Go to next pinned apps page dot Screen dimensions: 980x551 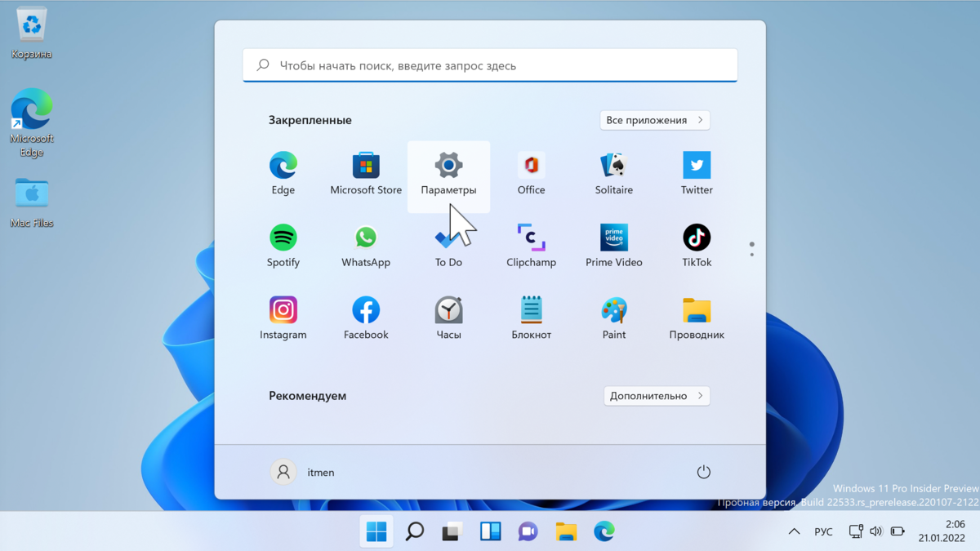pyautogui.click(x=752, y=255)
